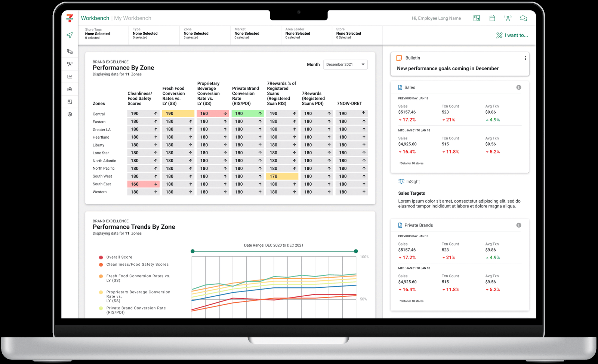
Task: Open the briefcase icon in the sidebar
Action: coord(70,89)
